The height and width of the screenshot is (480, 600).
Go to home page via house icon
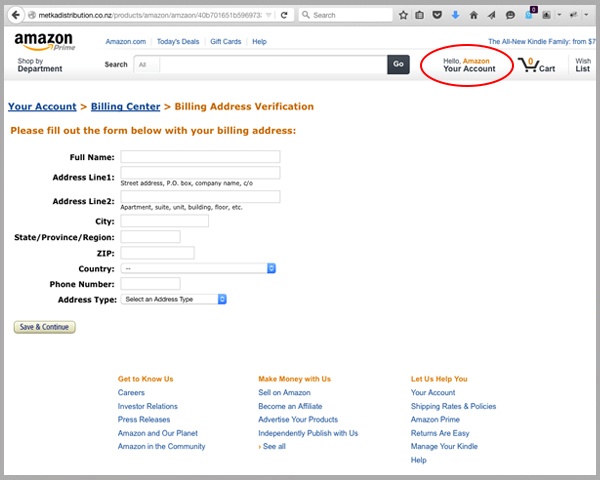473,15
